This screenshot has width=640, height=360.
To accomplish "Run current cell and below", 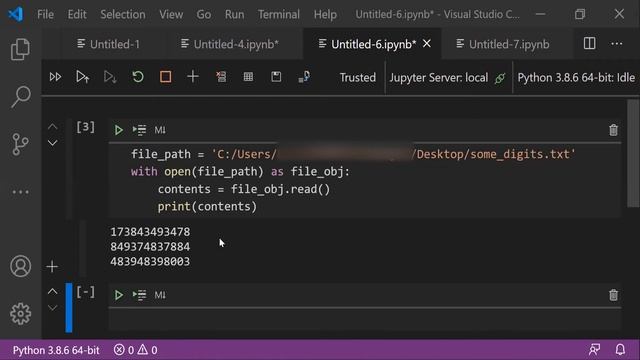I will pos(110,77).
